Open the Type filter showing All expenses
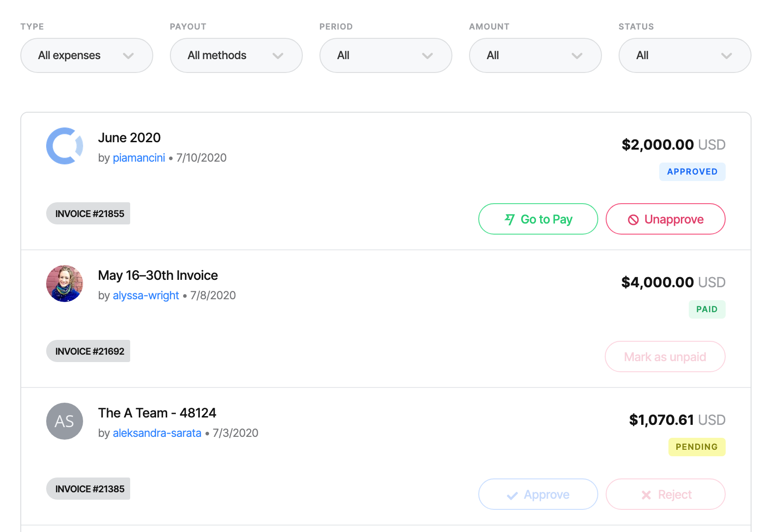This screenshot has width=758, height=532. [x=86, y=55]
